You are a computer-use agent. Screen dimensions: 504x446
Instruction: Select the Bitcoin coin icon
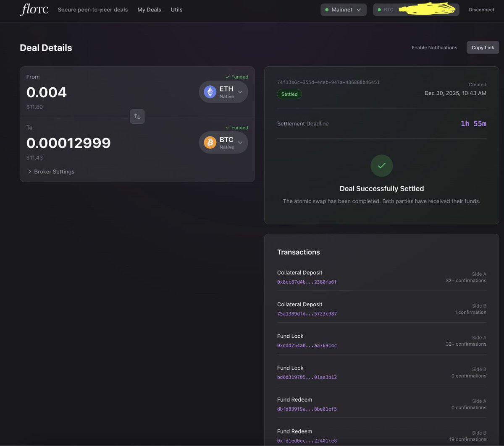pos(210,143)
